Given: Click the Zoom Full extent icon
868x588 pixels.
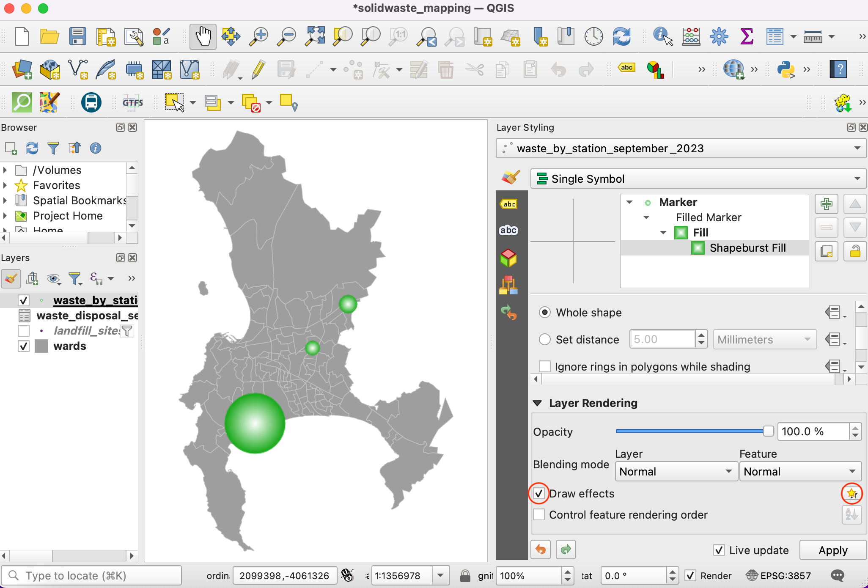Looking at the screenshot, I should pos(315,36).
